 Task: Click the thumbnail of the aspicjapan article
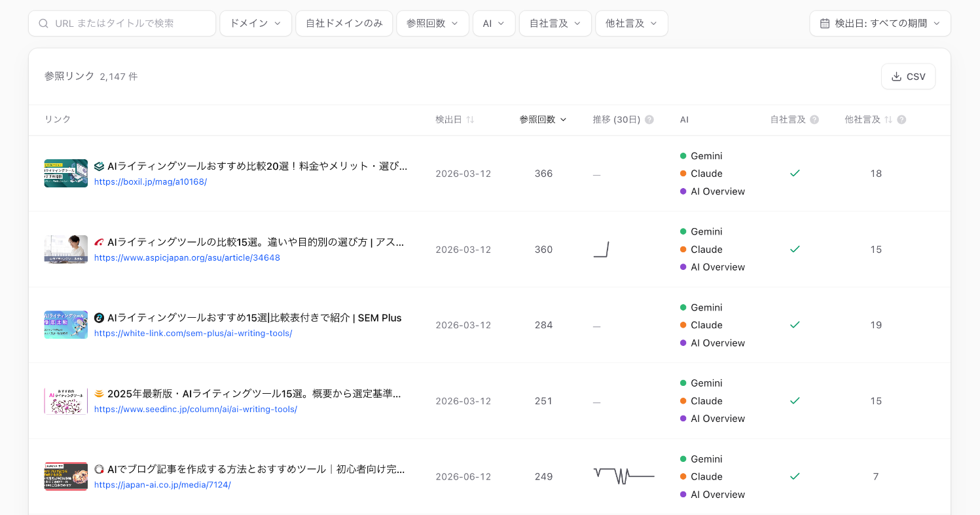click(66, 250)
